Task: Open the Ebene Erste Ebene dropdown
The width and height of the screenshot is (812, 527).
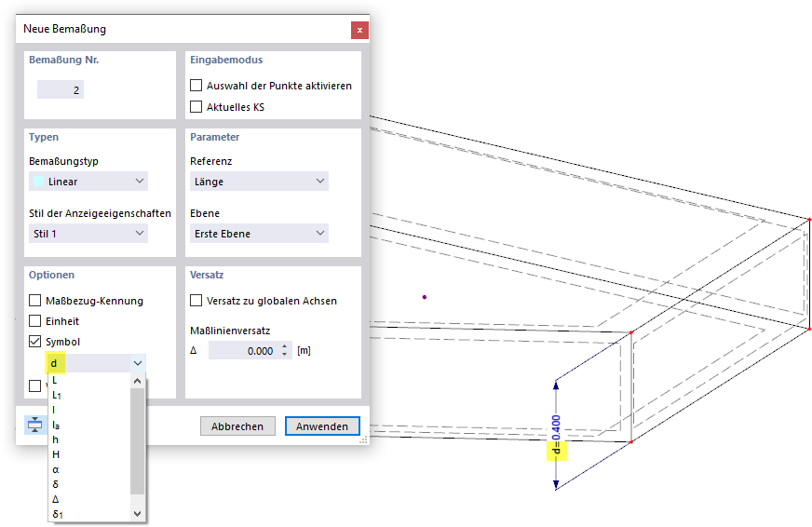Action: tap(259, 234)
